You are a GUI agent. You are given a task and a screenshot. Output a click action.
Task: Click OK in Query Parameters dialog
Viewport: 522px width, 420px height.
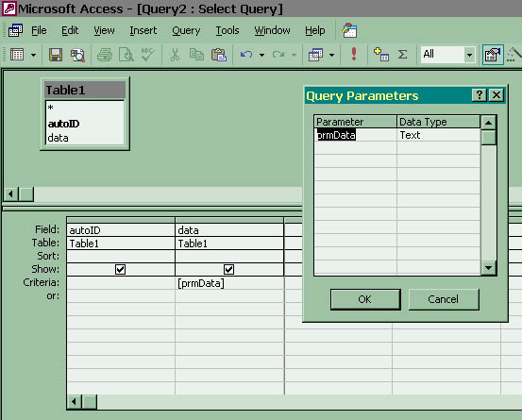365,299
